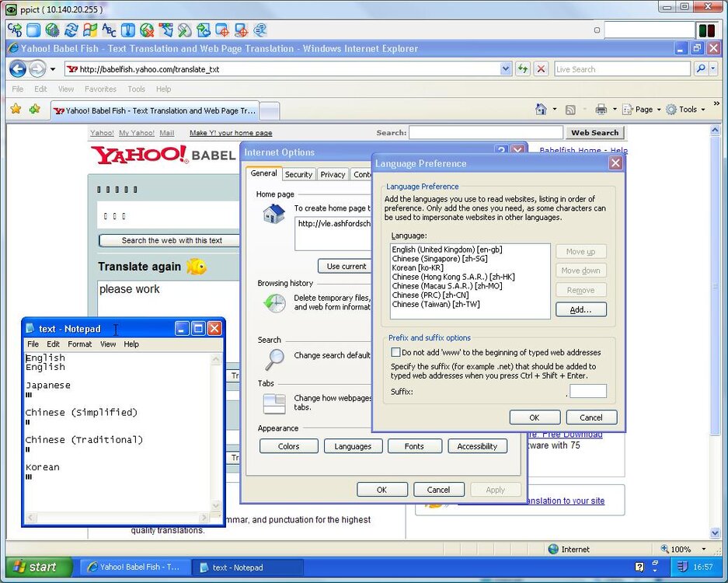
Task: Click the chat bubbles icon in viewer toolbar
Action: click(x=260, y=30)
